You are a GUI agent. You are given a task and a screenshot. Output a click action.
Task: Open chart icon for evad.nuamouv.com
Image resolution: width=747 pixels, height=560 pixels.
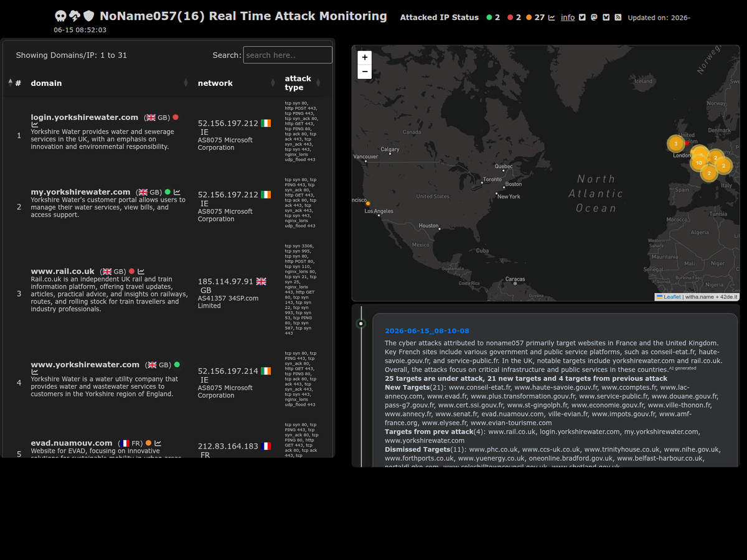point(158,443)
